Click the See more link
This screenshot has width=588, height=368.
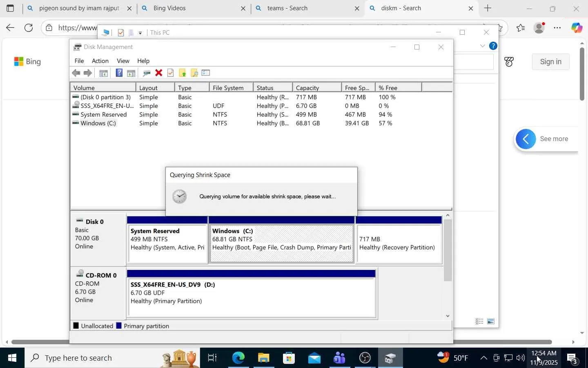(554, 139)
